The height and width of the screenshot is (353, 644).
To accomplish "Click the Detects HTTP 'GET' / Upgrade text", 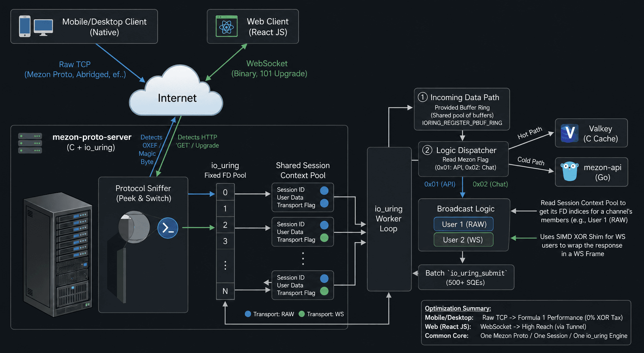I will point(197,141).
